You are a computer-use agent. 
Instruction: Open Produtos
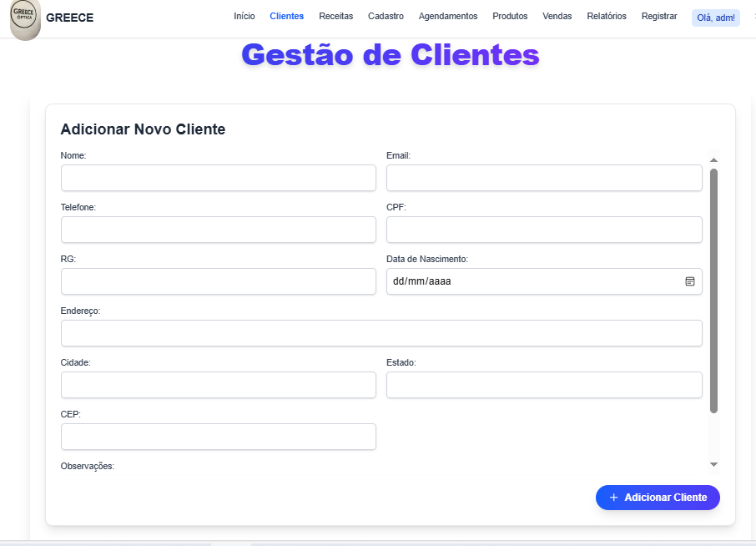(x=509, y=15)
